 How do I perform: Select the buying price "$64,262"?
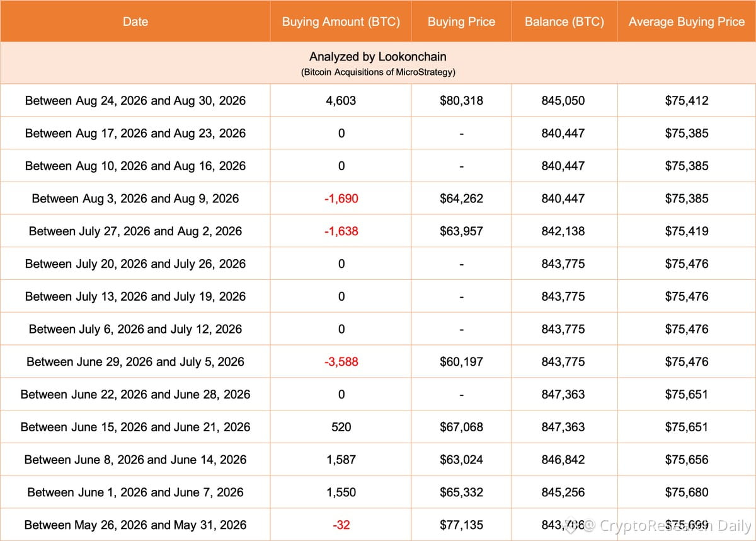[x=461, y=199]
